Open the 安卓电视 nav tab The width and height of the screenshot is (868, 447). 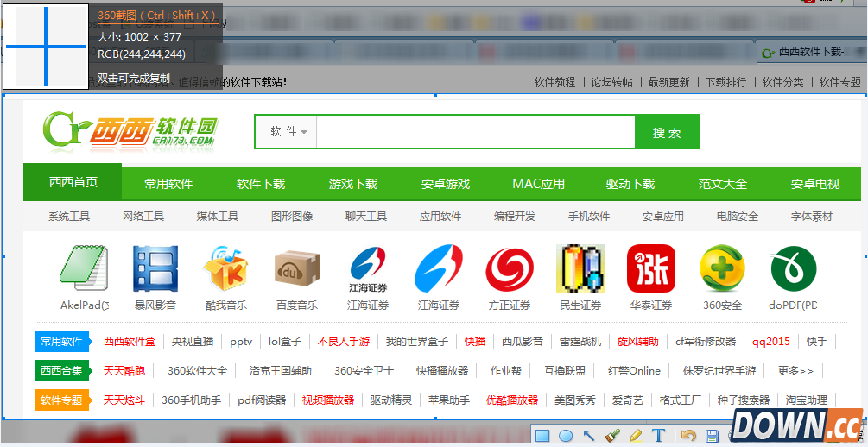pos(814,184)
